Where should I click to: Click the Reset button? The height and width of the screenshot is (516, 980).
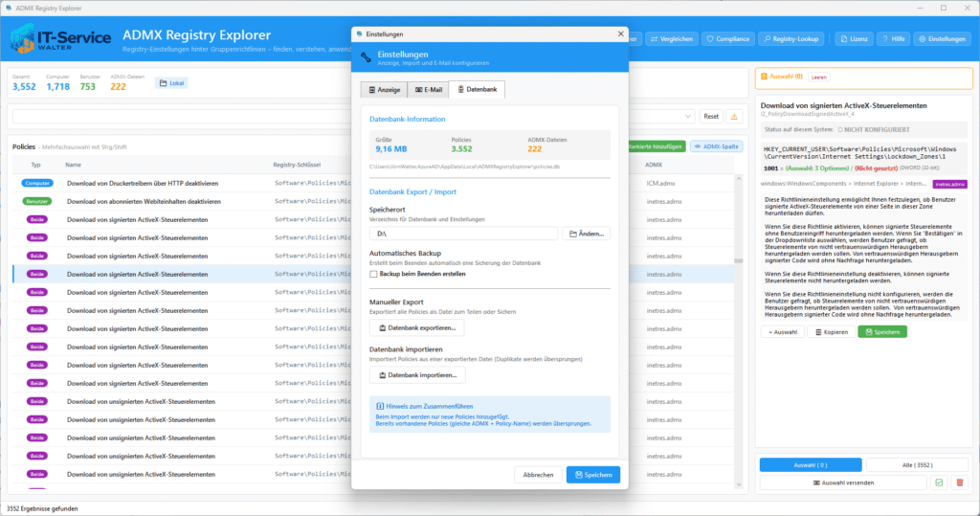point(711,117)
